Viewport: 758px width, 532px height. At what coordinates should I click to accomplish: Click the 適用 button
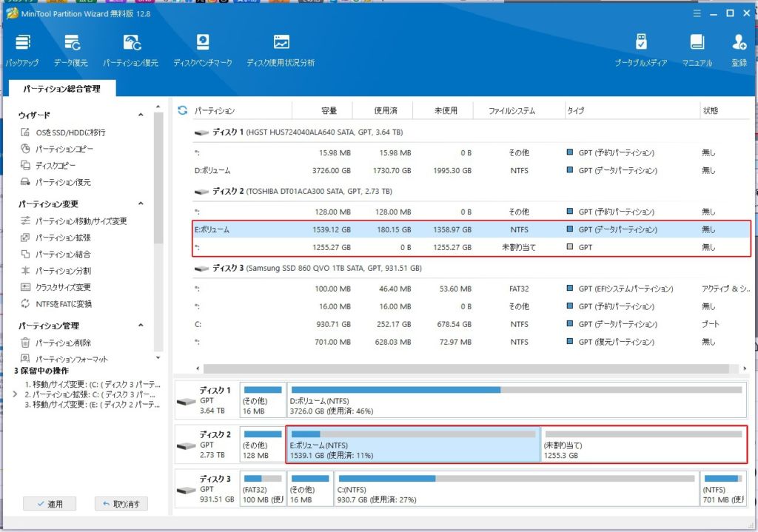pyautogui.click(x=49, y=504)
